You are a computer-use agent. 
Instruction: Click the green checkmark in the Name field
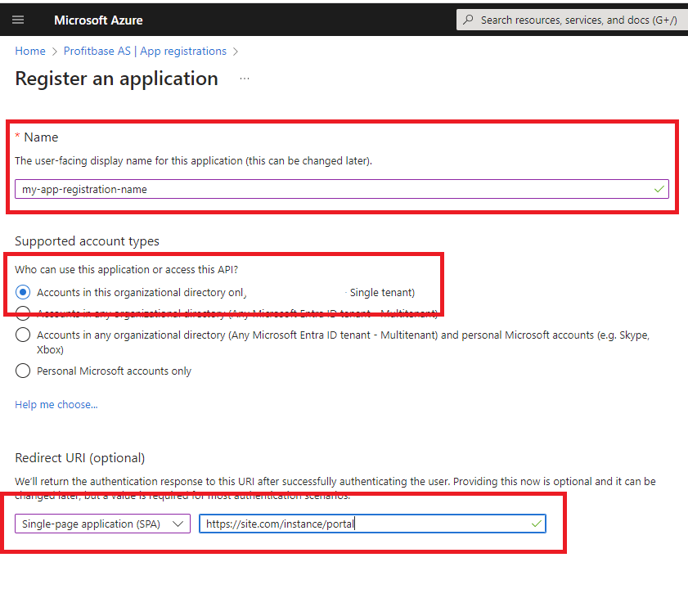(659, 189)
